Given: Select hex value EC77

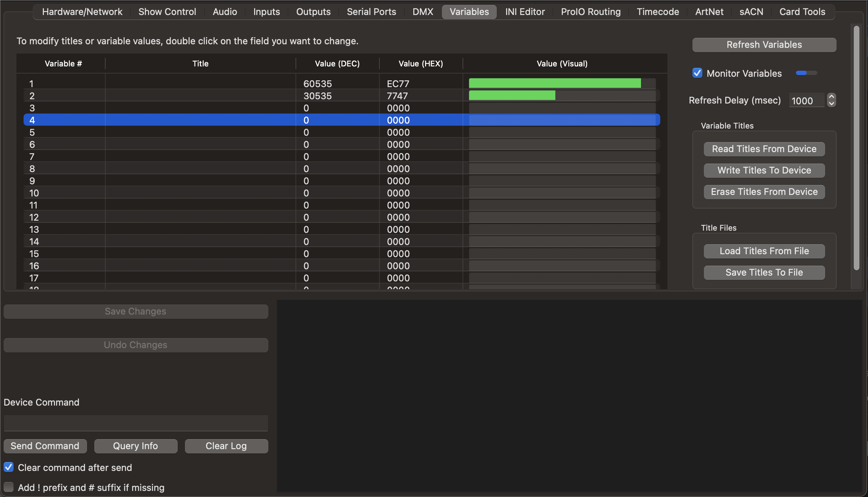Looking at the screenshot, I should coord(398,84).
